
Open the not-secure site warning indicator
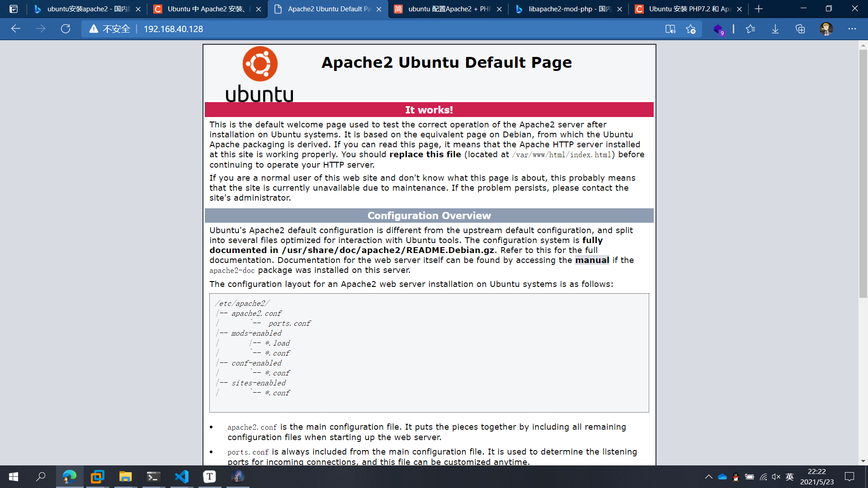click(x=110, y=29)
